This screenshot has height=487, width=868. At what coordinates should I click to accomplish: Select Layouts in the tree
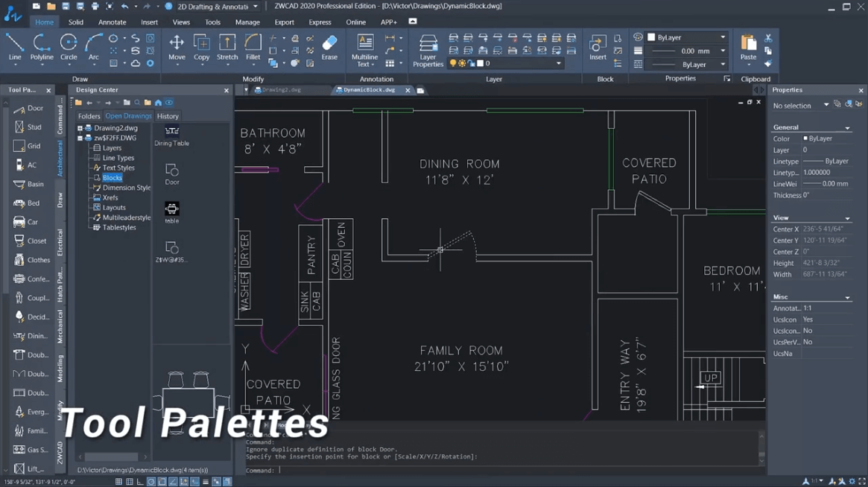point(114,208)
